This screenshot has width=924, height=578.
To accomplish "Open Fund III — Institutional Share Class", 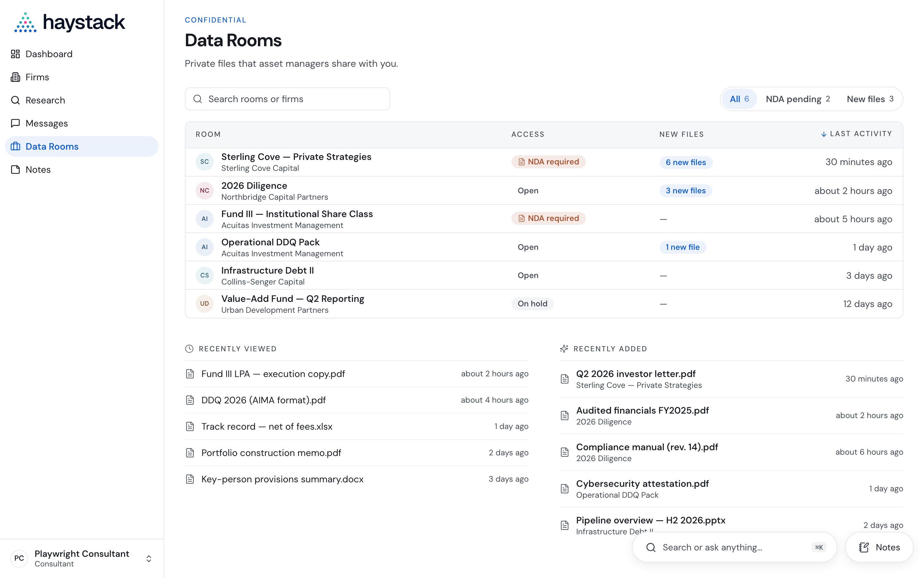I will 297,214.
